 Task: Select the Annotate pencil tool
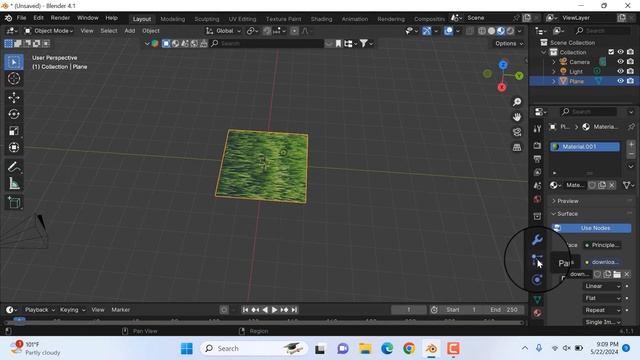click(14, 167)
